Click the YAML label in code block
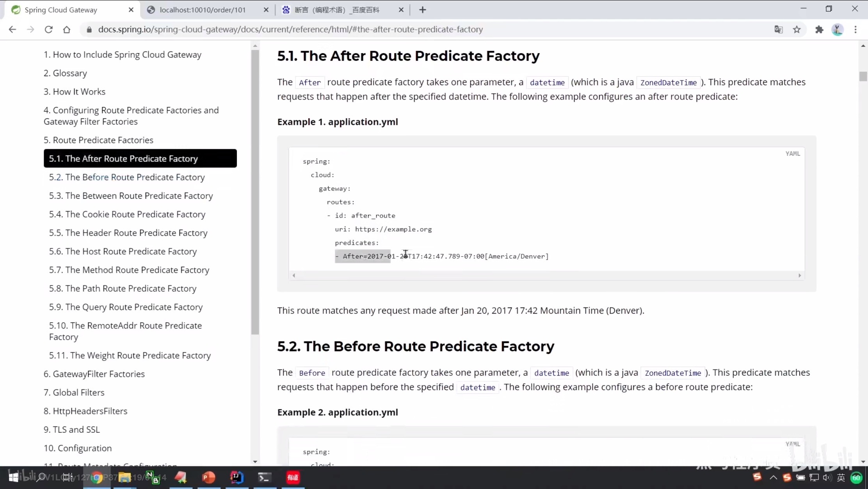The height and width of the screenshot is (489, 868). click(x=793, y=153)
